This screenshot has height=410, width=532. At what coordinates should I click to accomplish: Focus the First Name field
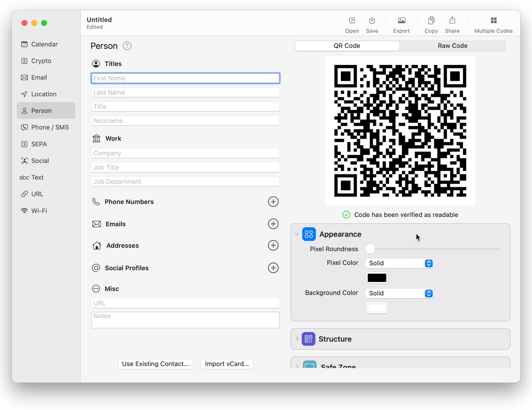point(185,78)
